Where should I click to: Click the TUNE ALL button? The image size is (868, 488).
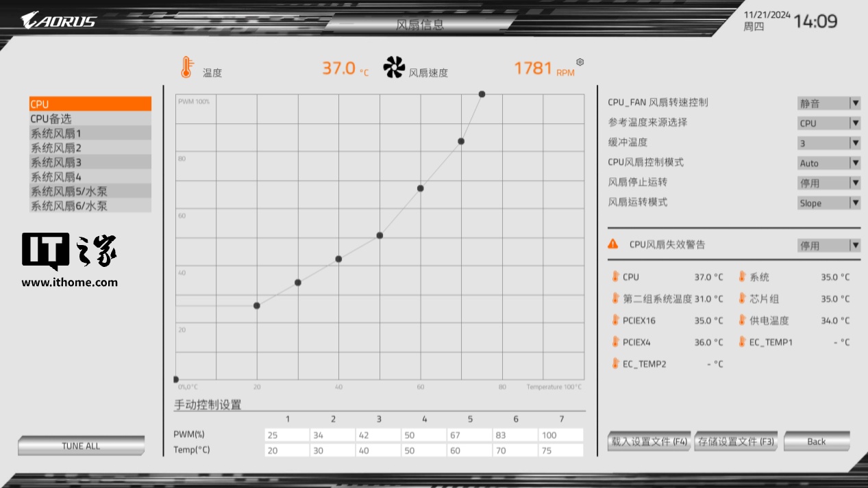pyautogui.click(x=81, y=446)
